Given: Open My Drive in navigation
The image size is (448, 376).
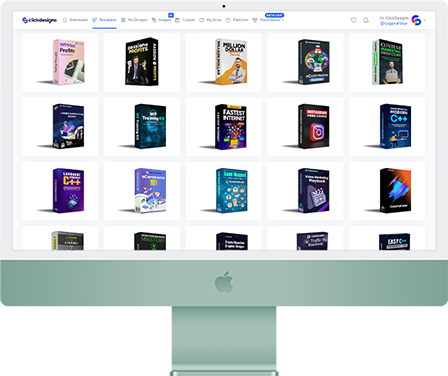Looking at the screenshot, I should [210, 20].
